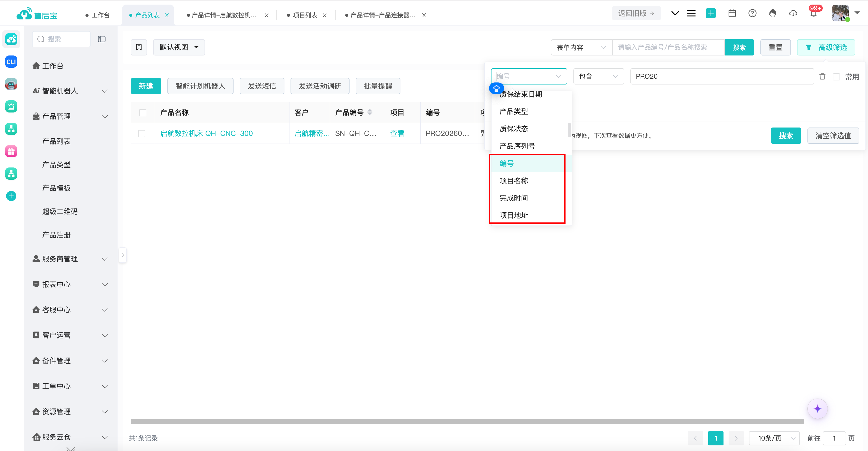Click the horizontal table scrollbar
This screenshot has height=451, width=868.
[x=467, y=421]
